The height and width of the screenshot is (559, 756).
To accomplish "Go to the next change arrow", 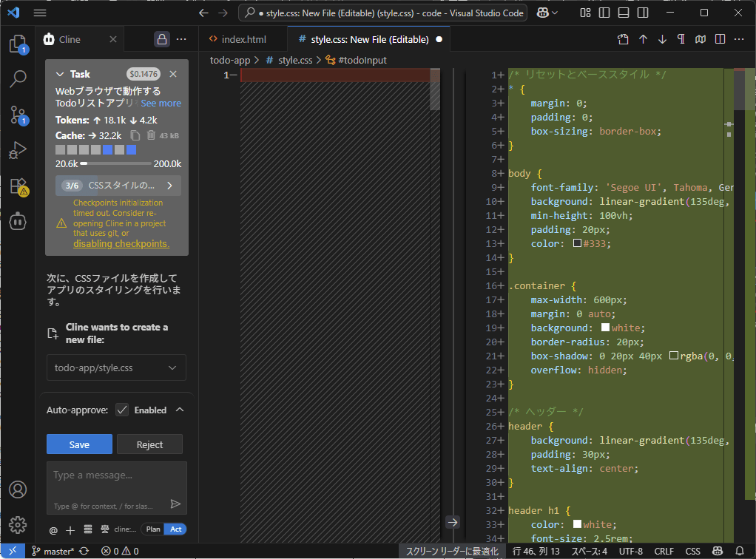I will point(662,39).
